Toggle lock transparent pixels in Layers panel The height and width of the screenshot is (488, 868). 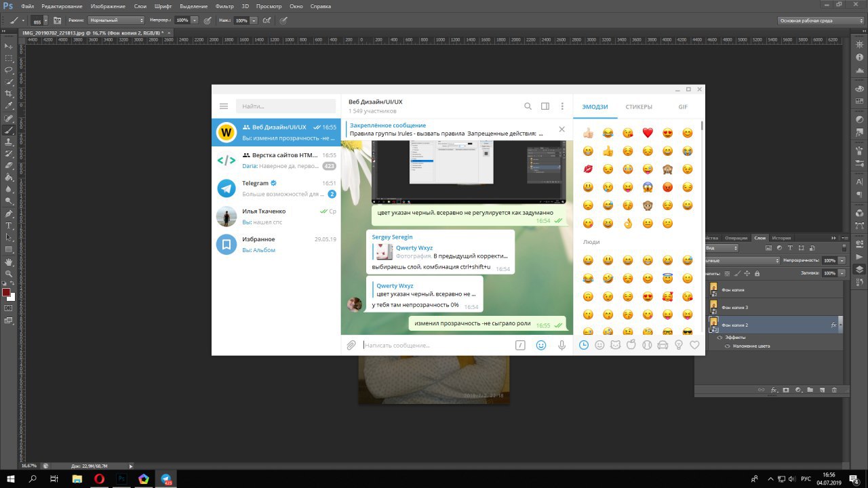point(727,273)
